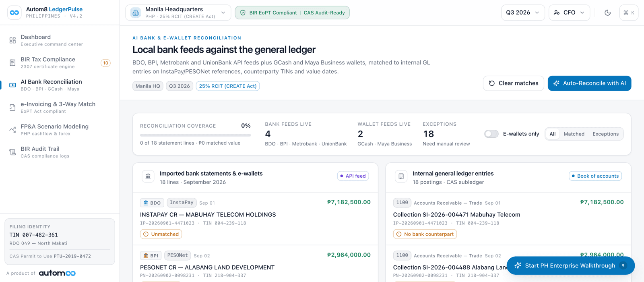Click the Dashboard grid icon in sidebar
The width and height of the screenshot is (644, 282).
click(12, 40)
